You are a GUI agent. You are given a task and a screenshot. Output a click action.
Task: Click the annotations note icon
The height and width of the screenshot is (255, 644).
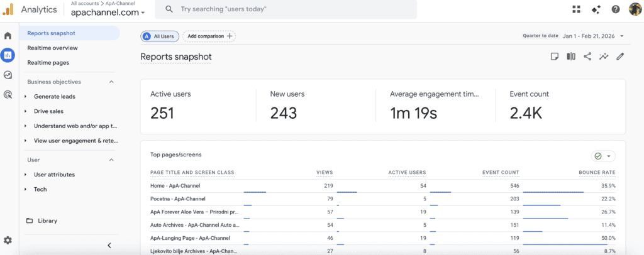pos(555,57)
